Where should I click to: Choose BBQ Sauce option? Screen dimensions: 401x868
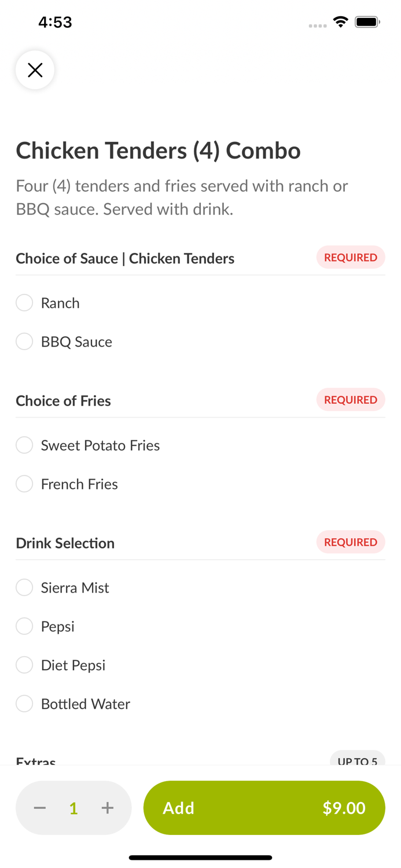(x=24, y=341)
